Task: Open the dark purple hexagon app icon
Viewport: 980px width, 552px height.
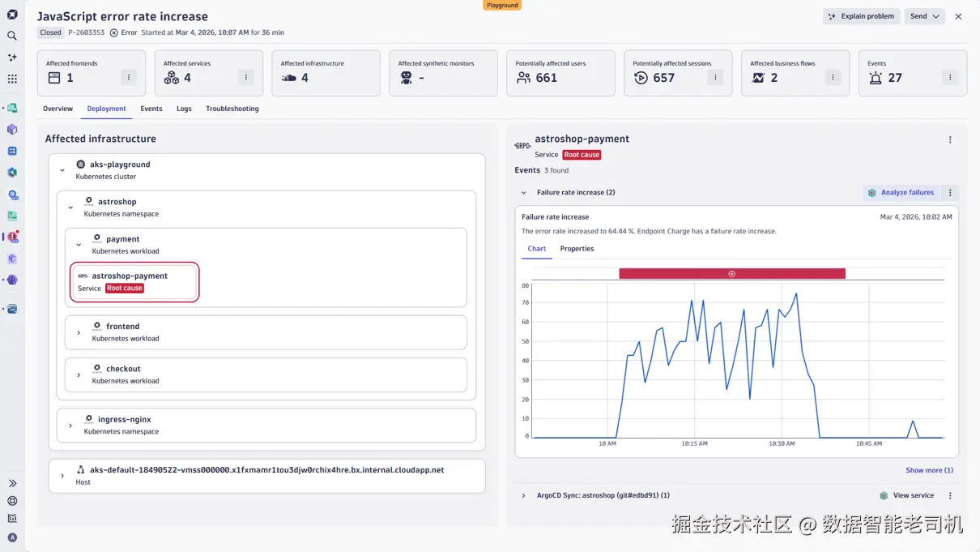Action: click(x=12, y=280)
